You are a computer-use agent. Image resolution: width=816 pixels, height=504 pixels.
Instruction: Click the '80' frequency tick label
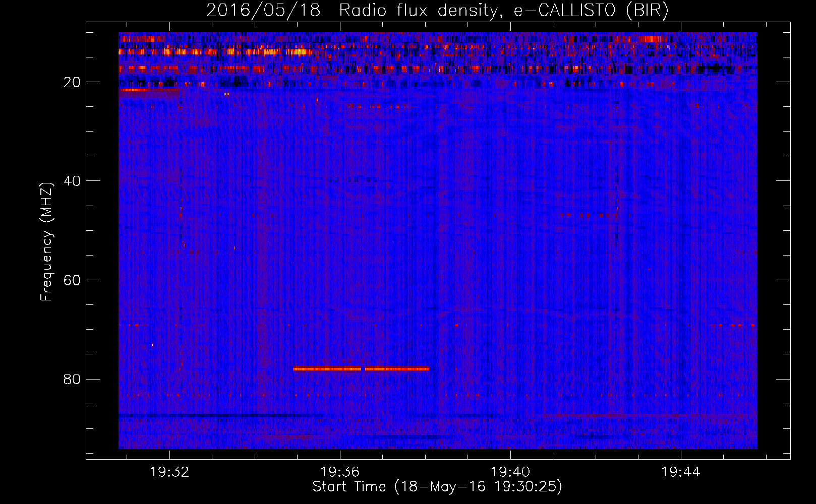click(x=72, y=379)
